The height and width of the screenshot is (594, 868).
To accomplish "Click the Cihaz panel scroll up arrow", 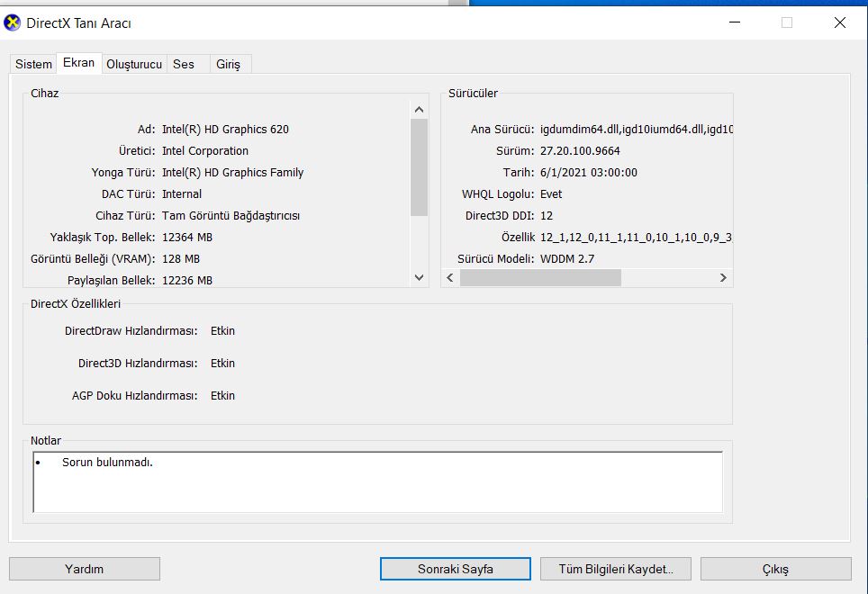I will point(419,110).
